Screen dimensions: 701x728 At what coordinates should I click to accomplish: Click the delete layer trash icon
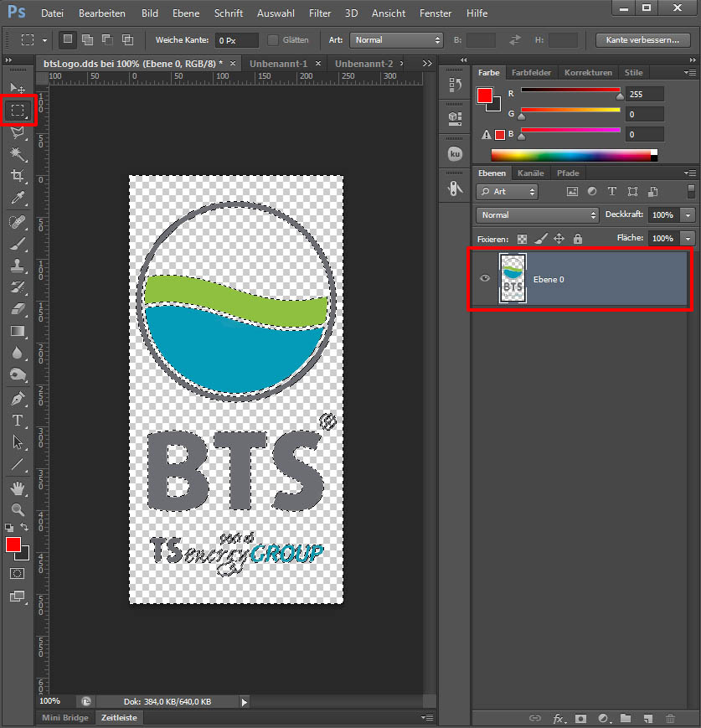tap(669, 719)
